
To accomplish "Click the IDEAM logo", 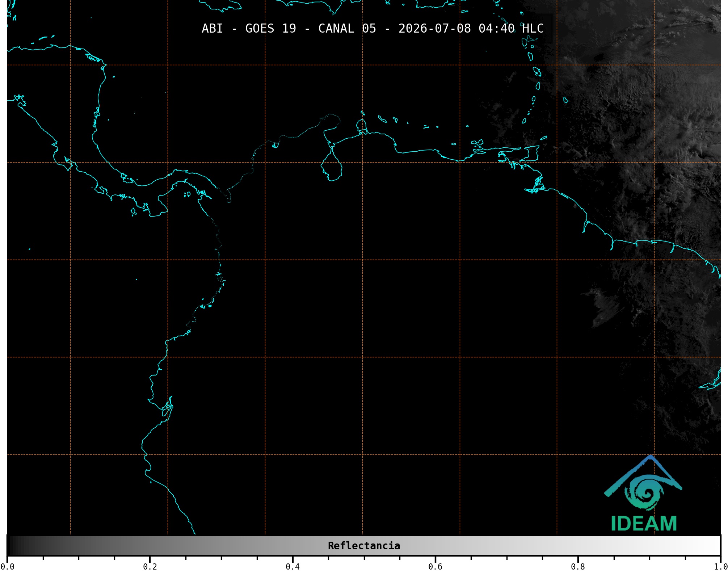I will tap(643, 493).
